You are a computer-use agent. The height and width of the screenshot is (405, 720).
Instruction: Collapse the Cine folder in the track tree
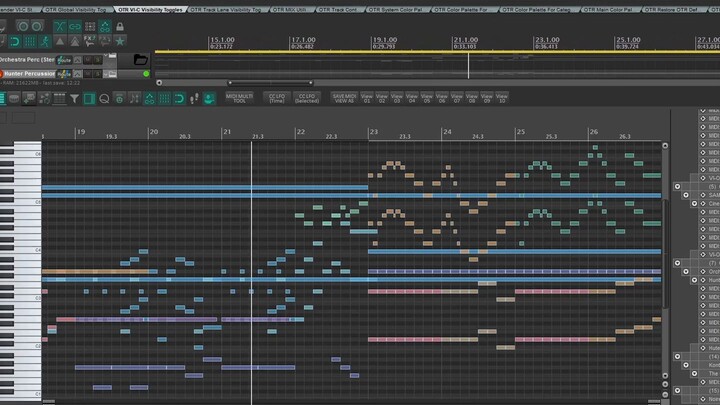coord(694,203)
